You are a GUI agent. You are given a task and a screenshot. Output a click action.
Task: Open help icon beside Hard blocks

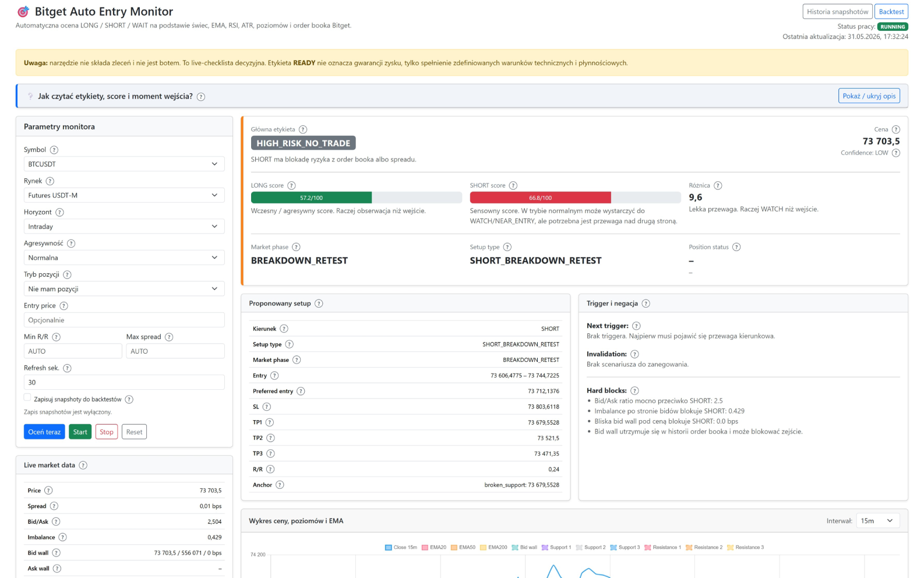pyautogui.click(x=634, y=390)
